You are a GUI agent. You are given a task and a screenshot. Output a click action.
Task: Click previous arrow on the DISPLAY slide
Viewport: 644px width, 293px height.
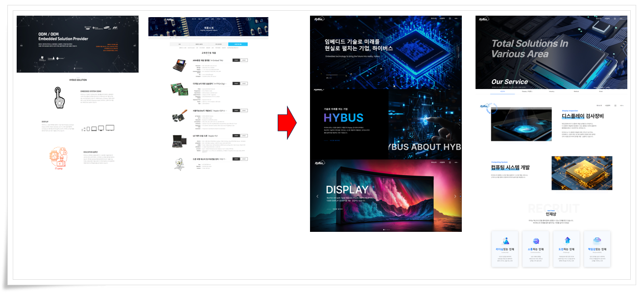pyautogui.click(x=317, y=196)
